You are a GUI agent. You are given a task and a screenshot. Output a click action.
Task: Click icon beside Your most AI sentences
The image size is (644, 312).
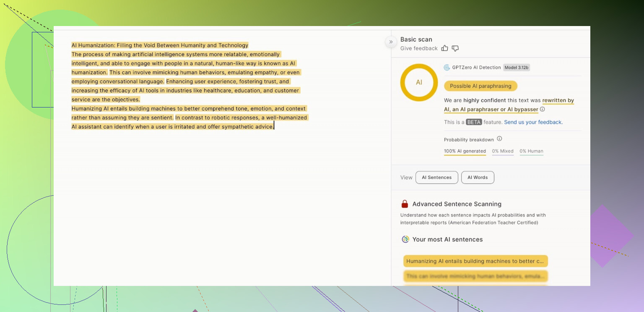point(405,239)
